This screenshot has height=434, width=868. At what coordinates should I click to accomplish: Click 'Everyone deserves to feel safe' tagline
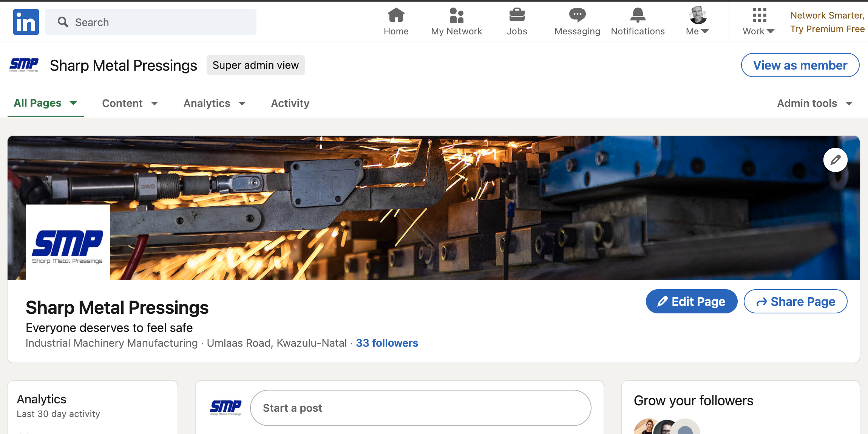click(x=109, y=327)
